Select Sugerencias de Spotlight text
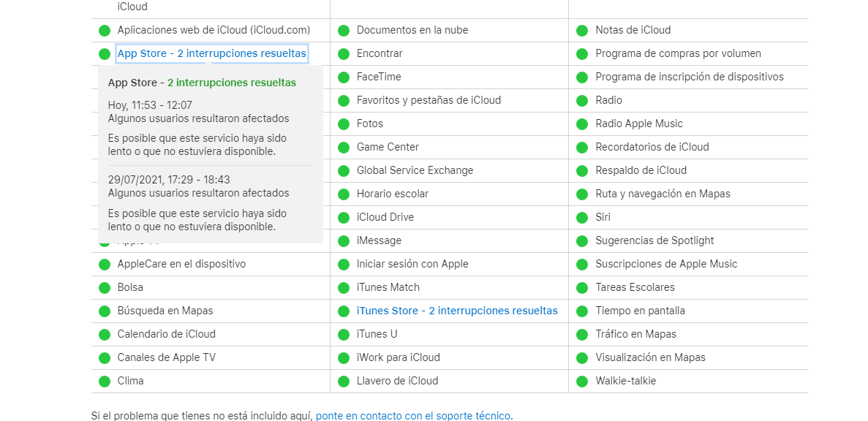 655,240
